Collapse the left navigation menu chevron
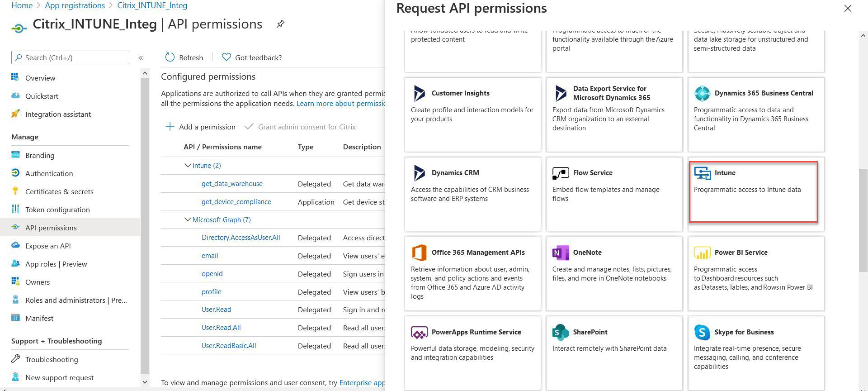 (x=141, y=57)
